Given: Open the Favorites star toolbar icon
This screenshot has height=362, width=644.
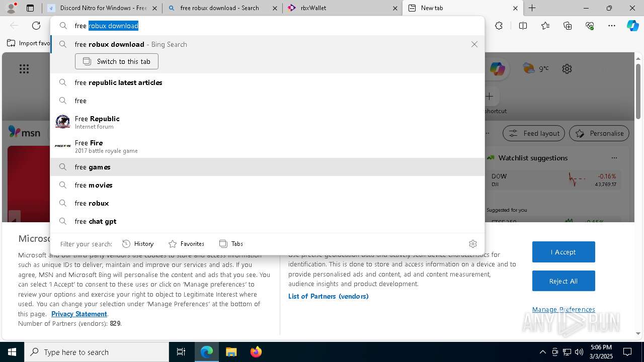Looking at the screenshot, I should click(x=545, y=26).
